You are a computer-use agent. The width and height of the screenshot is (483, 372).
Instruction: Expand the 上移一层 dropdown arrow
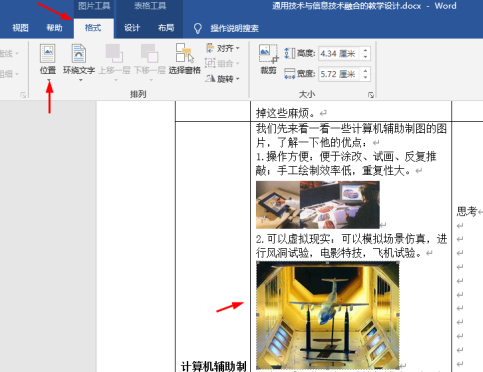tap(116, 80)
